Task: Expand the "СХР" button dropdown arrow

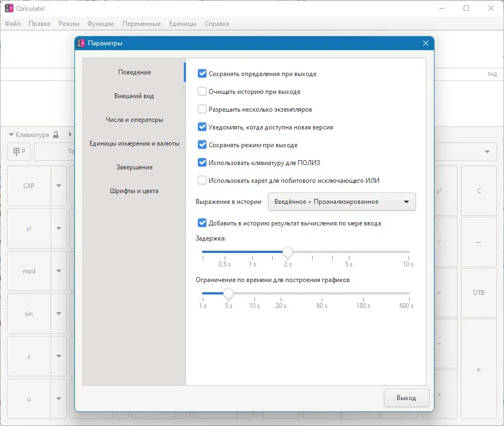Action: pyautogui.click(x=59, y=185)
